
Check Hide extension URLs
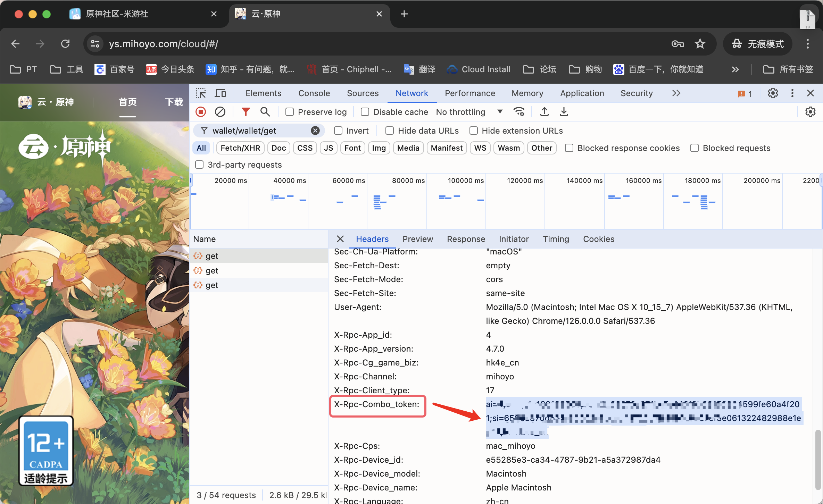pos(473,131)
